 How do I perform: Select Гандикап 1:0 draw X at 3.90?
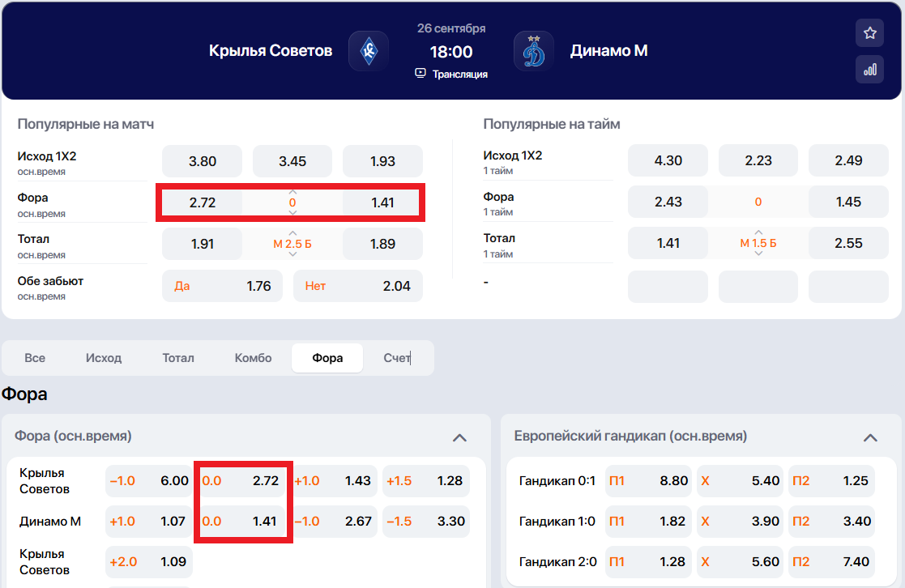click(740, 522)
